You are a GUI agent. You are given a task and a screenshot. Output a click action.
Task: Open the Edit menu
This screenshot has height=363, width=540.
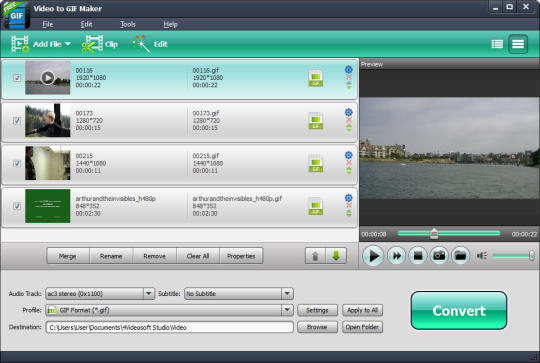(x=86, y=24)
